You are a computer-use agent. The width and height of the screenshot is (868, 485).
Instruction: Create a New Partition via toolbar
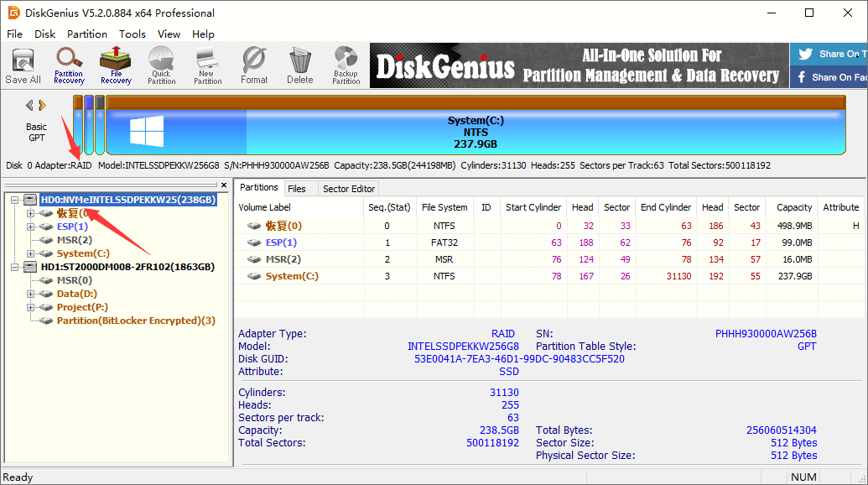tap(208, 66)
